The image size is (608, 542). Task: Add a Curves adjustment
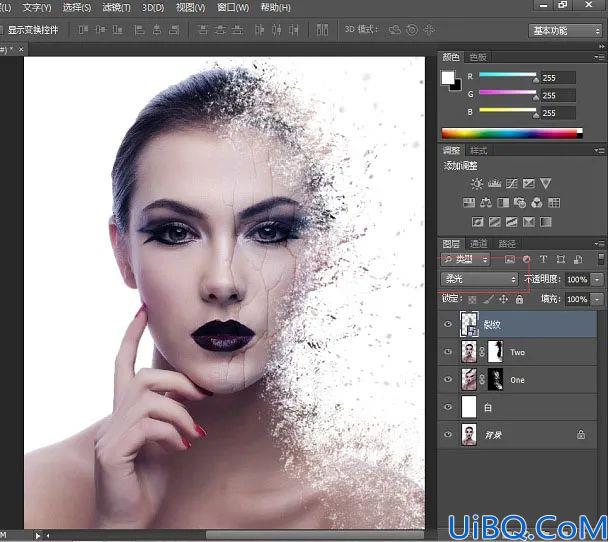(x=511, y=183)
